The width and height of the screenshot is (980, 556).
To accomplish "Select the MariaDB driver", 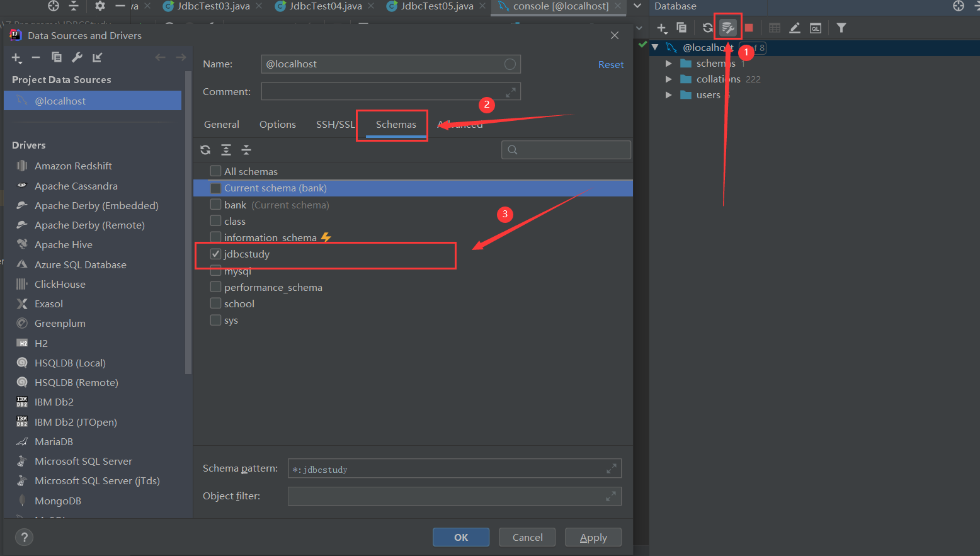I will [x=54, y=441].
